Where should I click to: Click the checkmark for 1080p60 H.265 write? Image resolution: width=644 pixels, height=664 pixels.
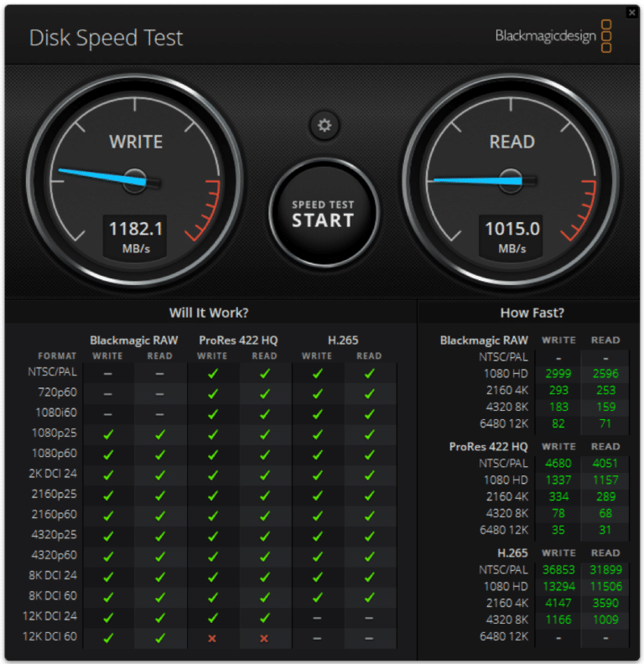(317, 454)
